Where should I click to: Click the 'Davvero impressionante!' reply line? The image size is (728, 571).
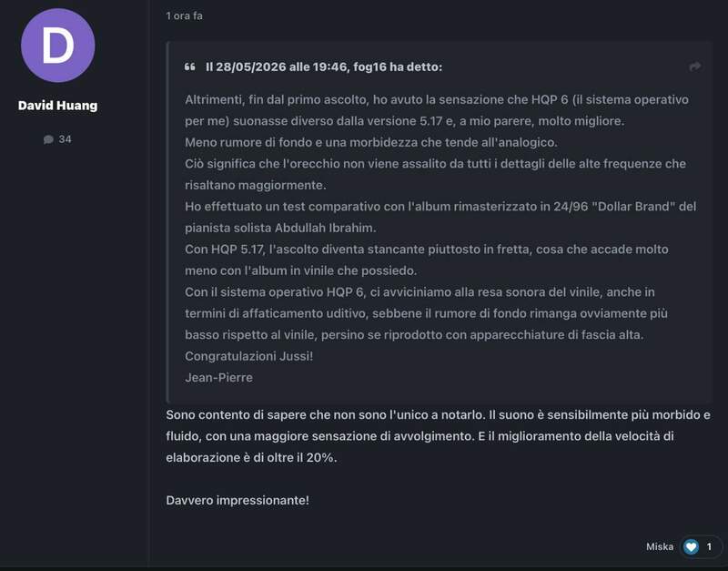tap(238, 500)
